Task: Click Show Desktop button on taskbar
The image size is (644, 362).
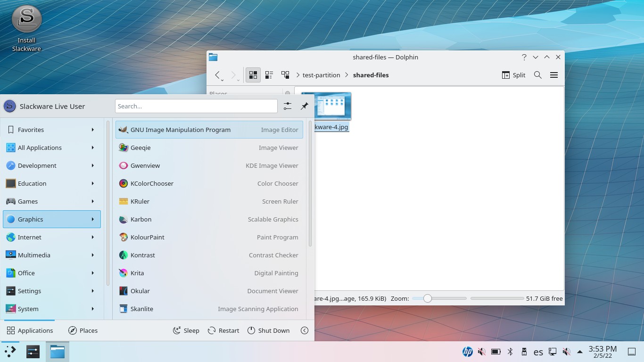Action: pos(632,352)
